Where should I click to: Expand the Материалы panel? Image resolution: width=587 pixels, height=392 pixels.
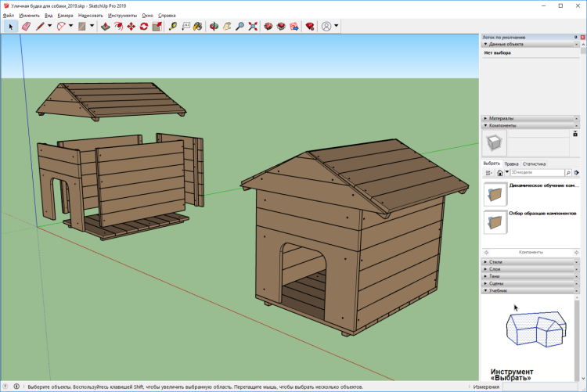tap(501, 118)
